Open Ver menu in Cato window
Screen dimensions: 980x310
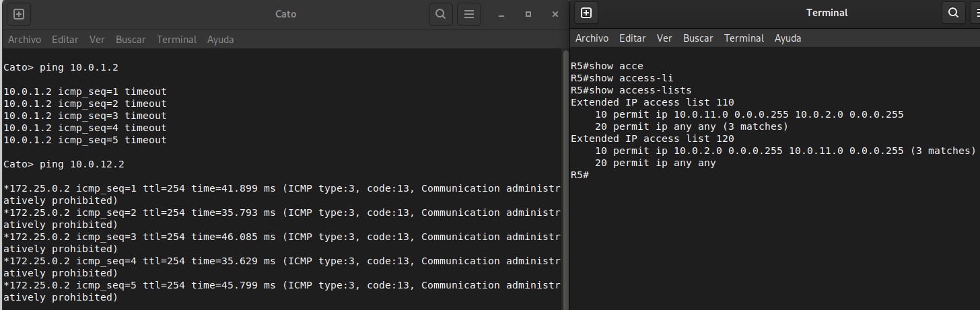[x=97, y=40]
